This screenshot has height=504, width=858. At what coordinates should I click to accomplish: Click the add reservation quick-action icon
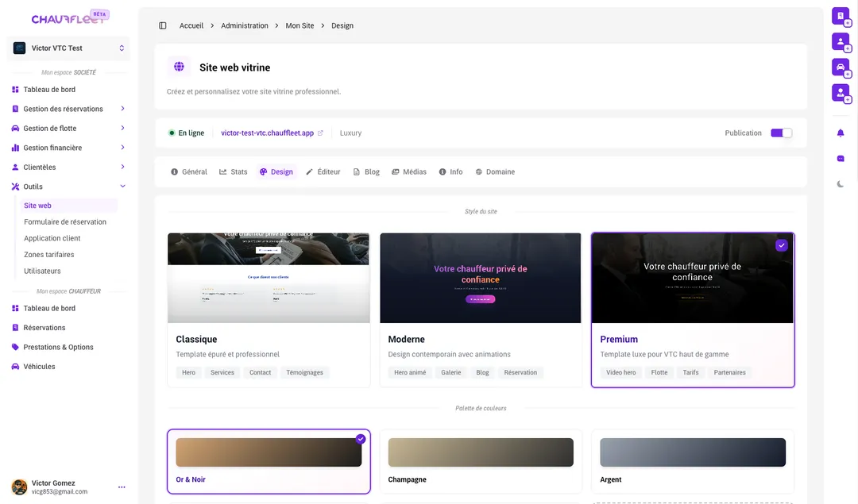click(x=841, y=17)
